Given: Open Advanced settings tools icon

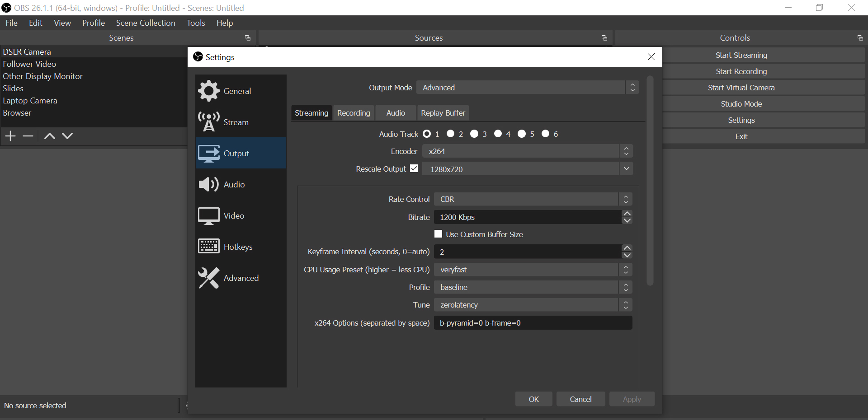Looking at the screenshot, I should (x=208, y=278).
